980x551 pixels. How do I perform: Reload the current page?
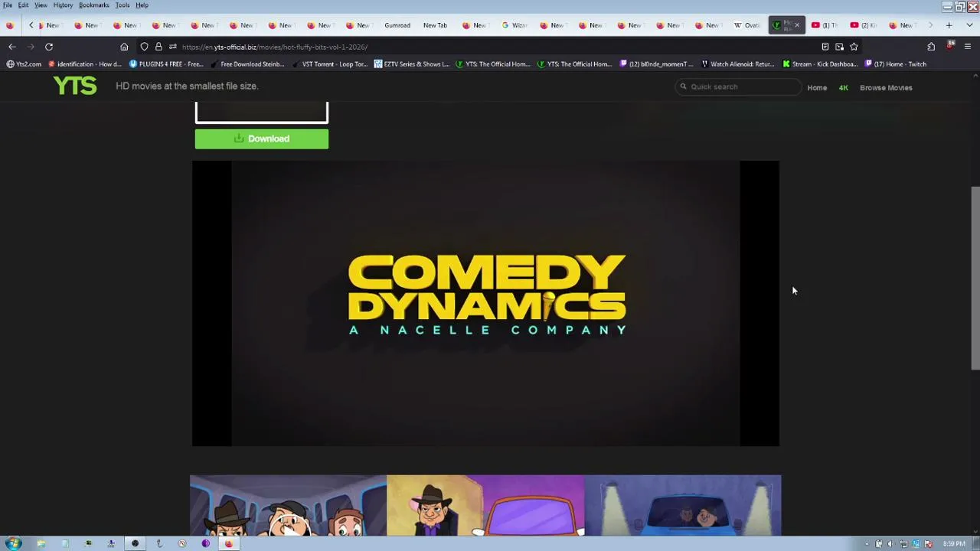click(x=49, y=47)
